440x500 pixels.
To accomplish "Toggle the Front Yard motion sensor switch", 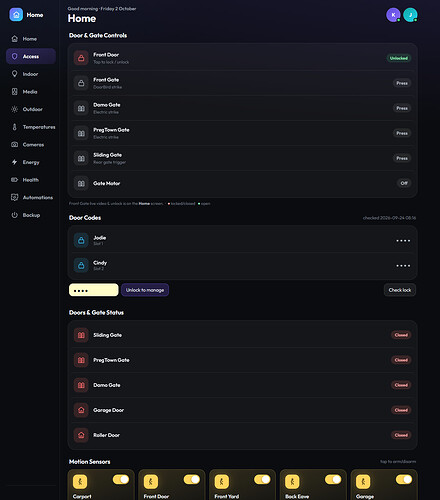I will pos(262,479).
